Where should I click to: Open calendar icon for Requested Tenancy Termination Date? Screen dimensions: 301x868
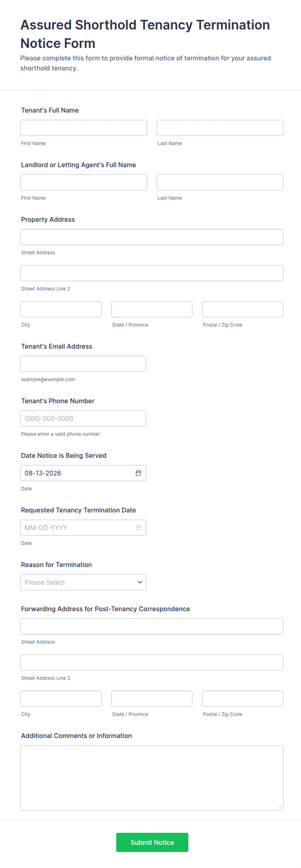click(x=139, y=528)
